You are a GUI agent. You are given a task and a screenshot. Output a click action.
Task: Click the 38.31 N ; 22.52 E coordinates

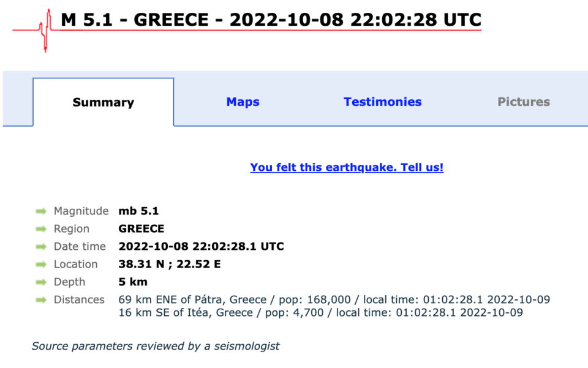pyautogui.click(x=169, y=265)
